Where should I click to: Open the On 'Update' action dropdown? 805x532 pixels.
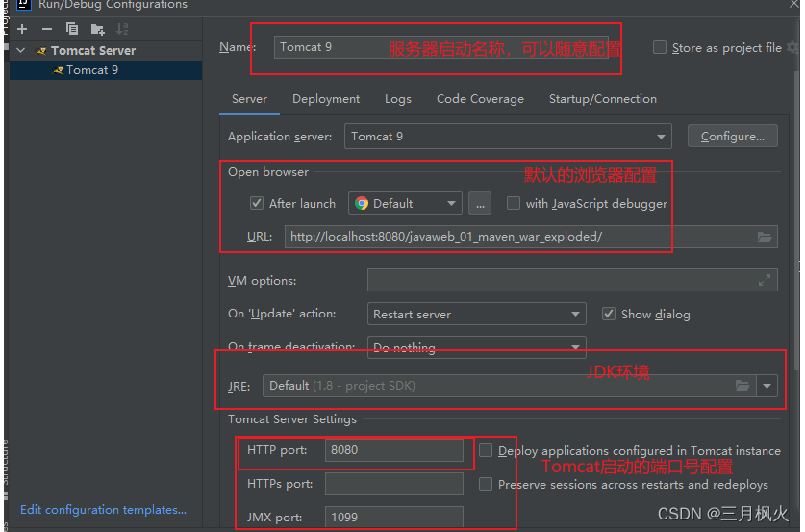[x=477, y=315]
